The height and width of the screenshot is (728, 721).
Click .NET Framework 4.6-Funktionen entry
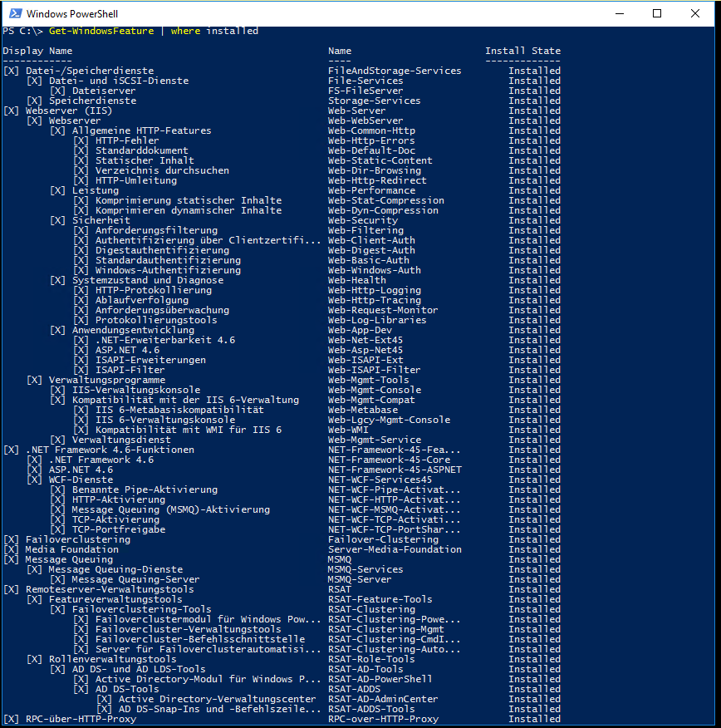(x=110, y=450)
